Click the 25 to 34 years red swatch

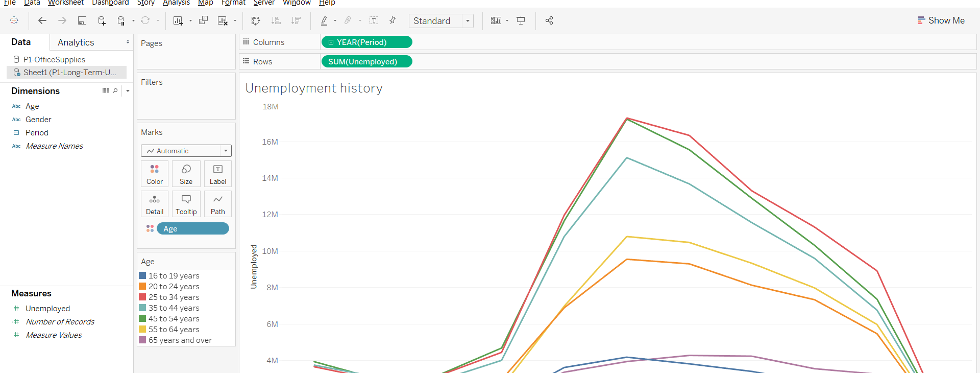pyautogui.click(x=142, y=297)
